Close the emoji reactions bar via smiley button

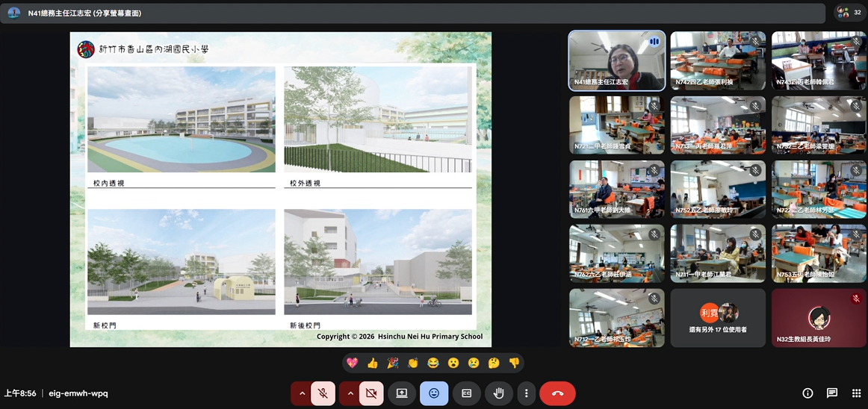(434, 393)
